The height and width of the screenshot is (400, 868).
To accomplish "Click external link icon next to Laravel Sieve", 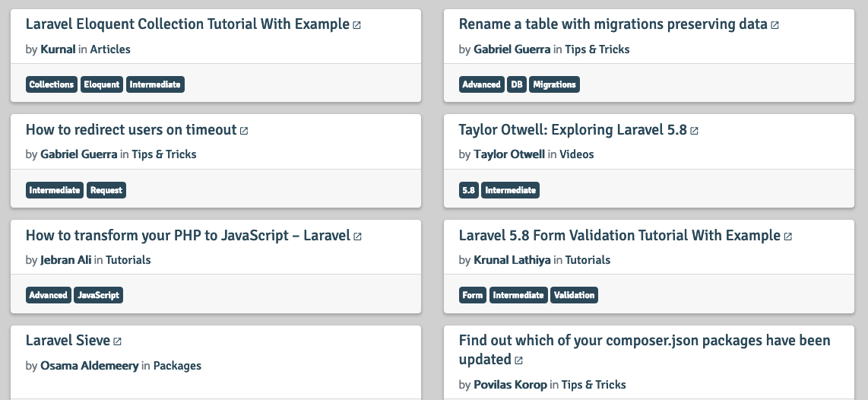I will point(117,341).
